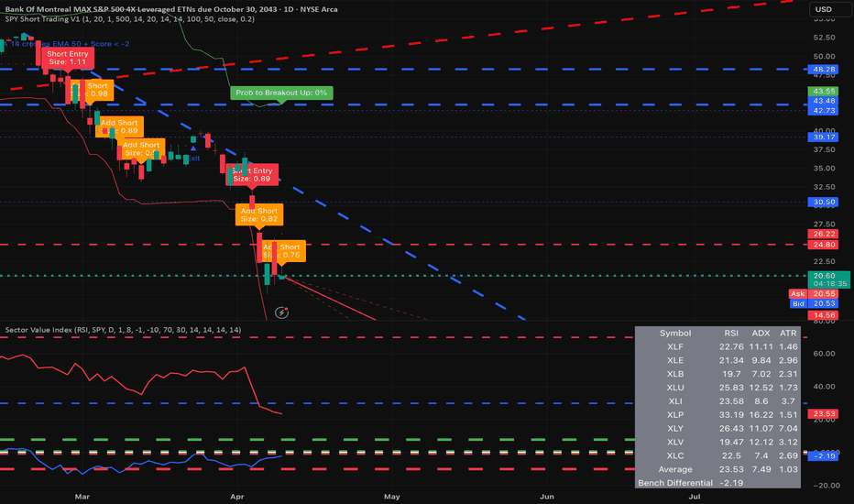Viewport: 854px width, 504px height.
Task: Click the 24.80 red price label
Action: tap(824, 245)
